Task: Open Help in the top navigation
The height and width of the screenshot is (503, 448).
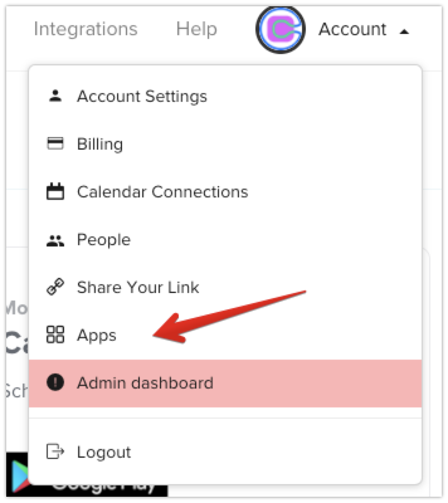Action: click(x=196, y=29)
